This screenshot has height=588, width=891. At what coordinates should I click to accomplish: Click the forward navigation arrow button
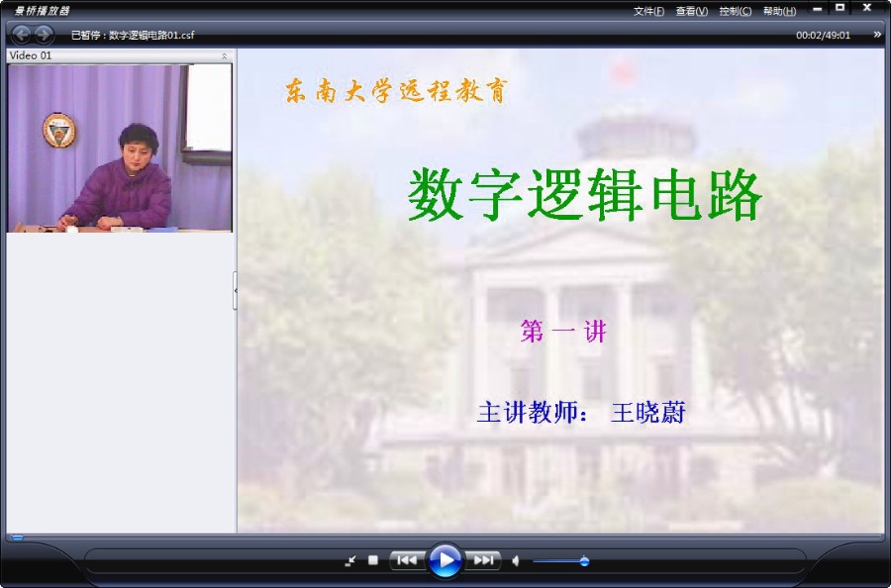[x=44, y=35]
